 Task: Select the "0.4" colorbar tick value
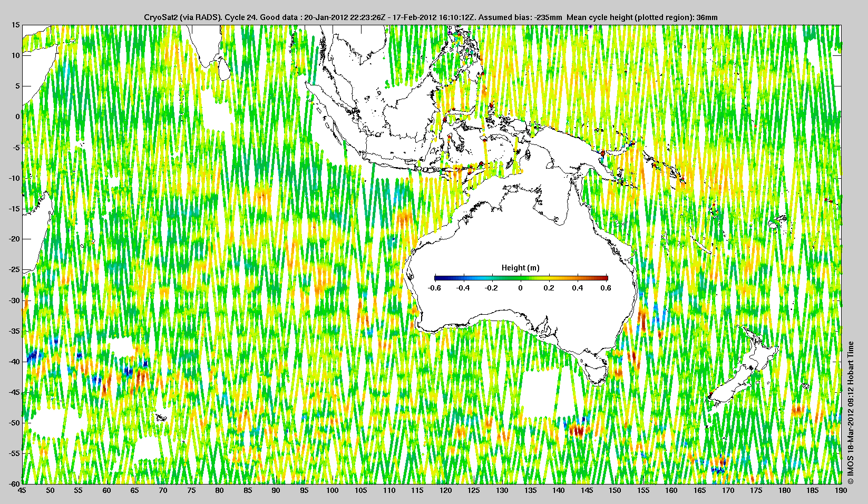click(578, 288)
